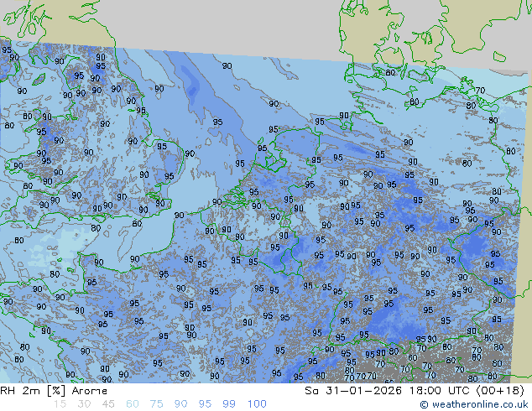Click the 90 in the bottom legend scale
The height and width of the screenshot is (411, 532).
coord(180,404)
